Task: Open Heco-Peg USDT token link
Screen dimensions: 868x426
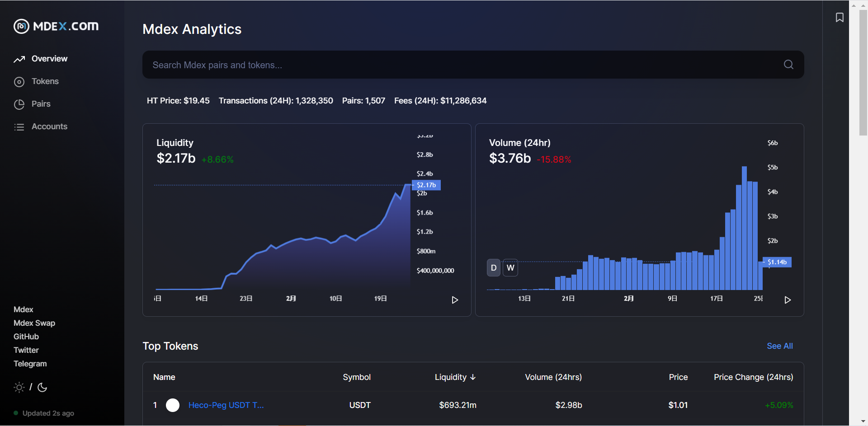Action: (x=226, y=405)
